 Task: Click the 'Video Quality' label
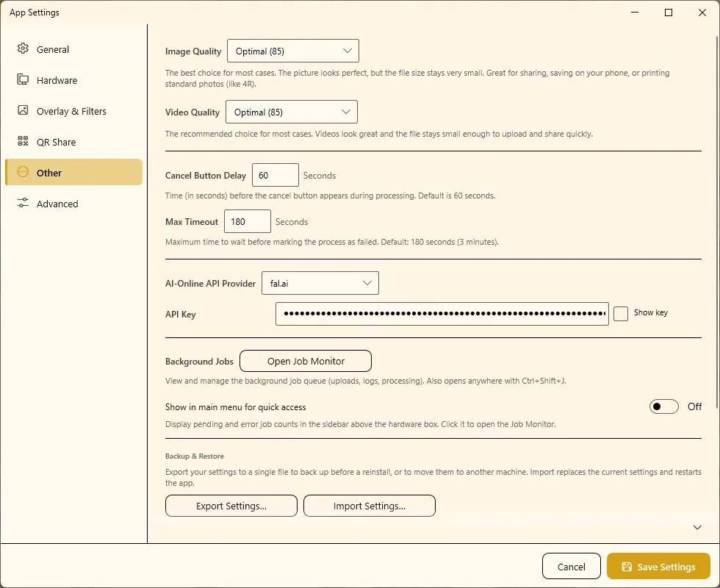click(192, 112)
